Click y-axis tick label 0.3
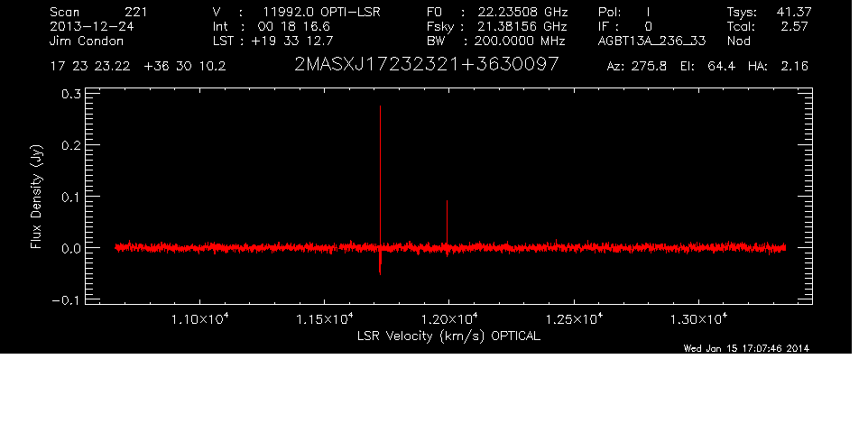This screenshot has height=442, width=868. [x=71, y=94]
